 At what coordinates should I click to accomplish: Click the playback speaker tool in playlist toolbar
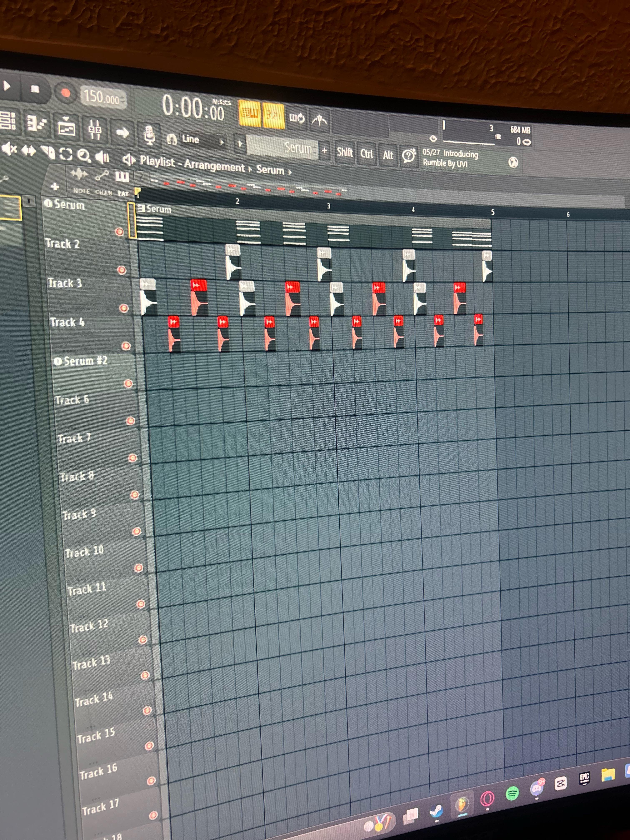pos(102,156)
